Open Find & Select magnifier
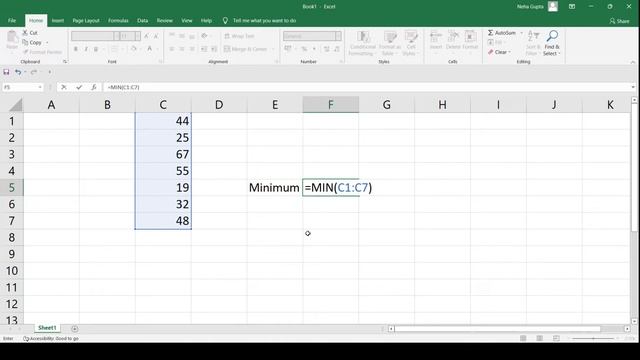Screen dimensions: 640x360 point(552,43)
